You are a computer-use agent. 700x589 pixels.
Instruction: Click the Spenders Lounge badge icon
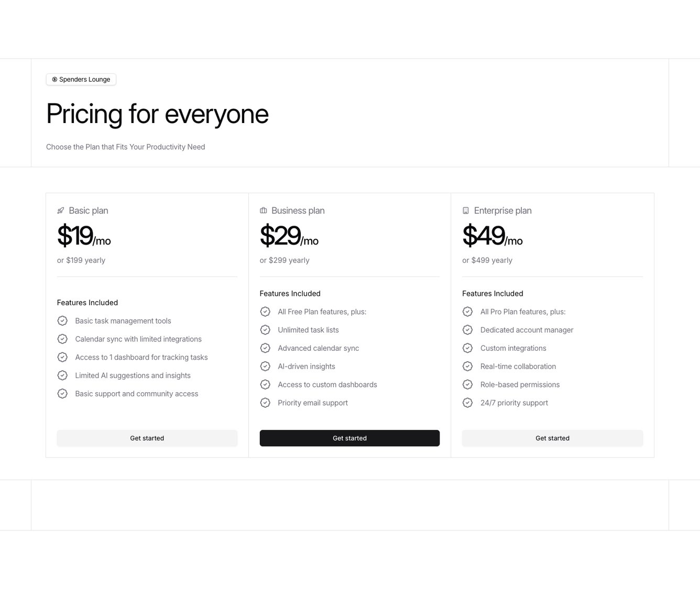click(54, 80)
